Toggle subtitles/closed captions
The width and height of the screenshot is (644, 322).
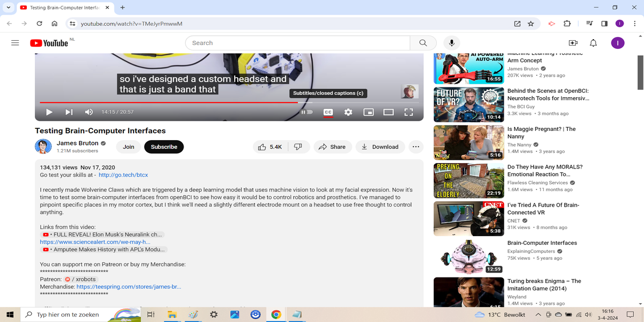pyautogui.click(x=328, y=112)
